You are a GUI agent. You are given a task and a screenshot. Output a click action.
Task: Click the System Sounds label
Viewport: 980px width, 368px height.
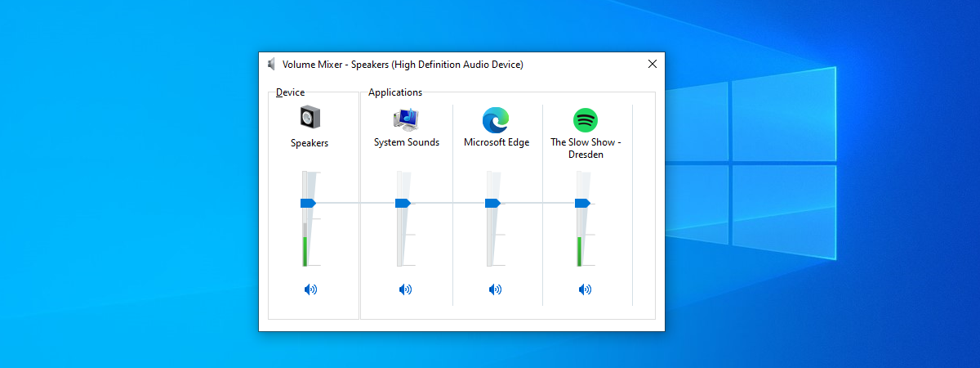[407, 142]
